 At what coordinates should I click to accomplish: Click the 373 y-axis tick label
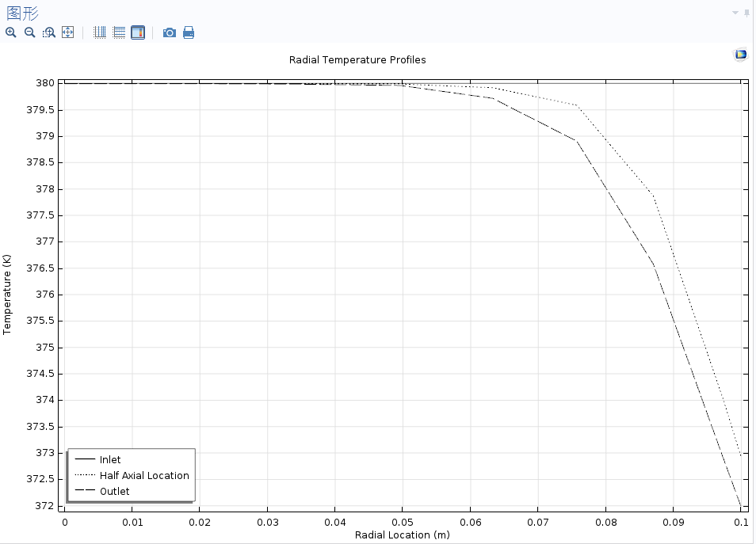45,452
